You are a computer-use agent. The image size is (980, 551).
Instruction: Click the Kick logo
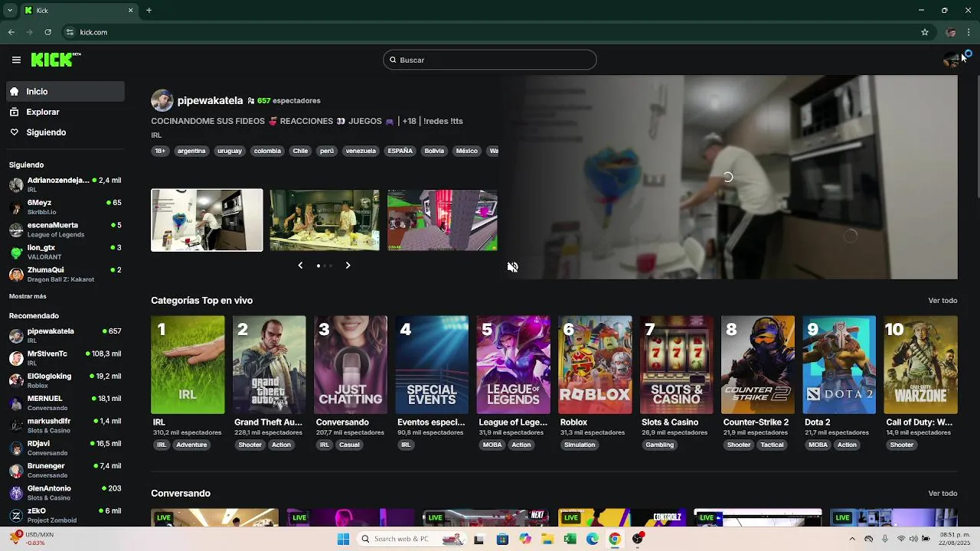pos(56,60)
